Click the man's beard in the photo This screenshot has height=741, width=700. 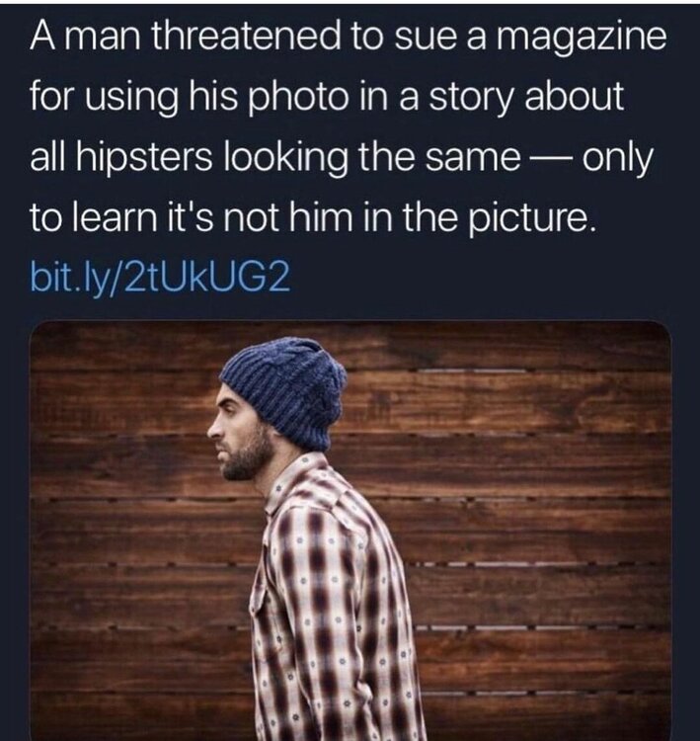tap(246, 456)
